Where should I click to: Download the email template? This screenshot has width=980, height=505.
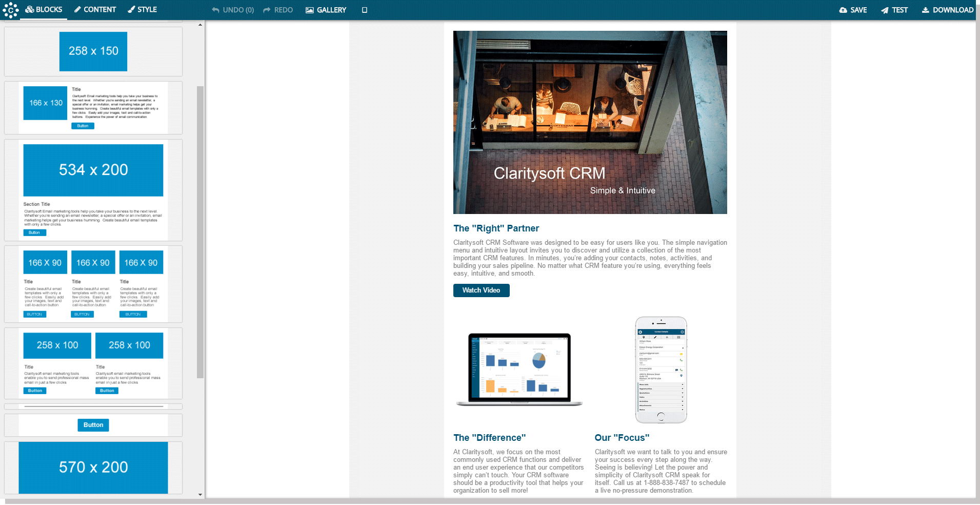point(948,10)
